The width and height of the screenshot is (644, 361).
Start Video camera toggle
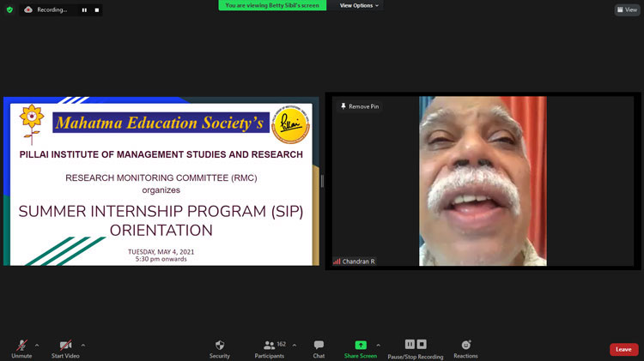pos(65,346)
